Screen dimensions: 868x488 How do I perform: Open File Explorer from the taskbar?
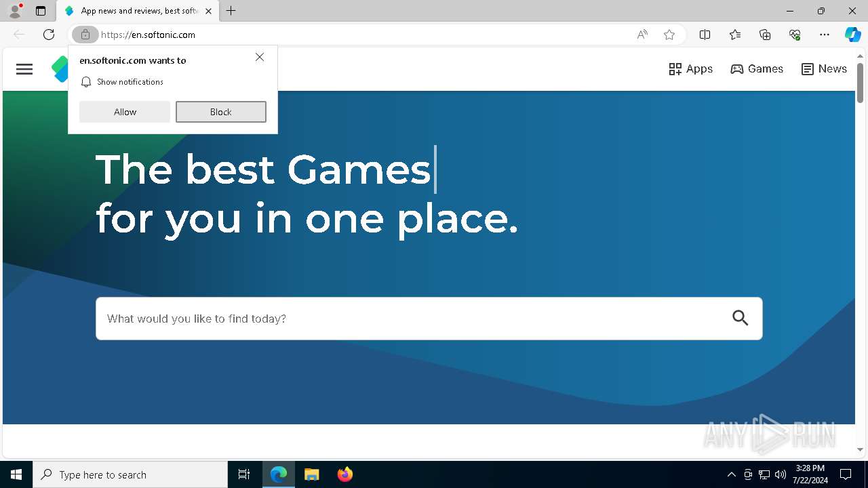312,474
